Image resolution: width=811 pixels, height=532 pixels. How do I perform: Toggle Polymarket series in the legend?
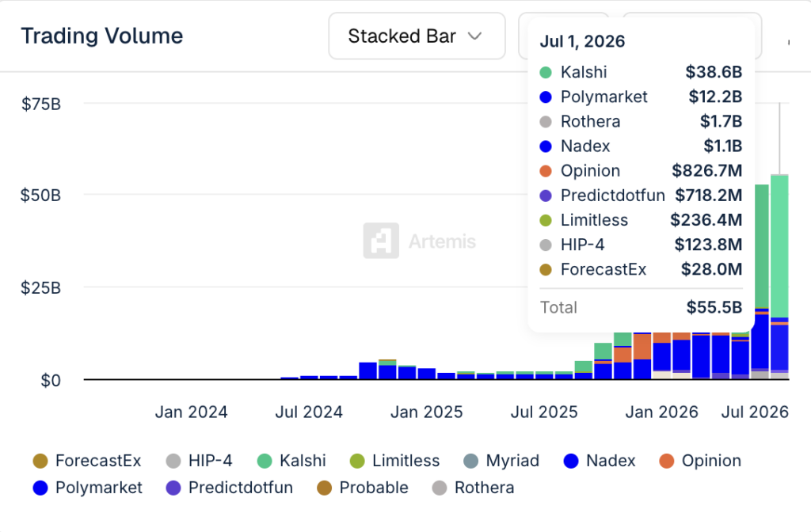[87, 488]
